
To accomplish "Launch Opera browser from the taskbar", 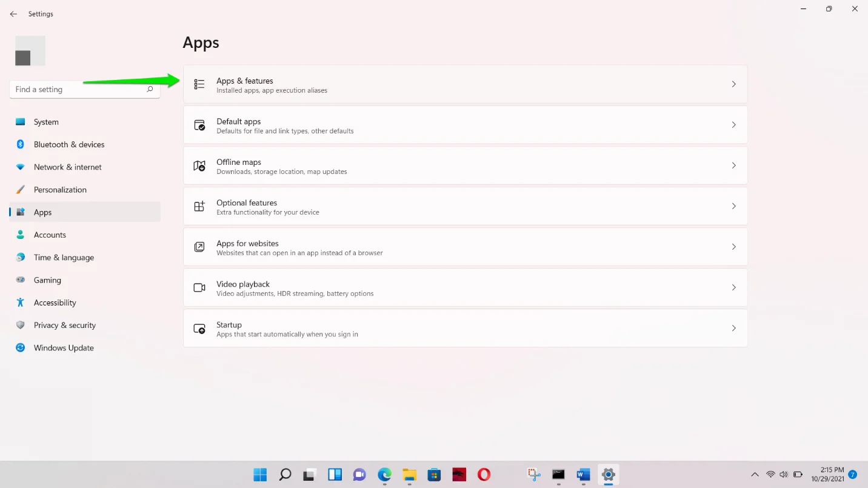I will [x=484, y=474].
